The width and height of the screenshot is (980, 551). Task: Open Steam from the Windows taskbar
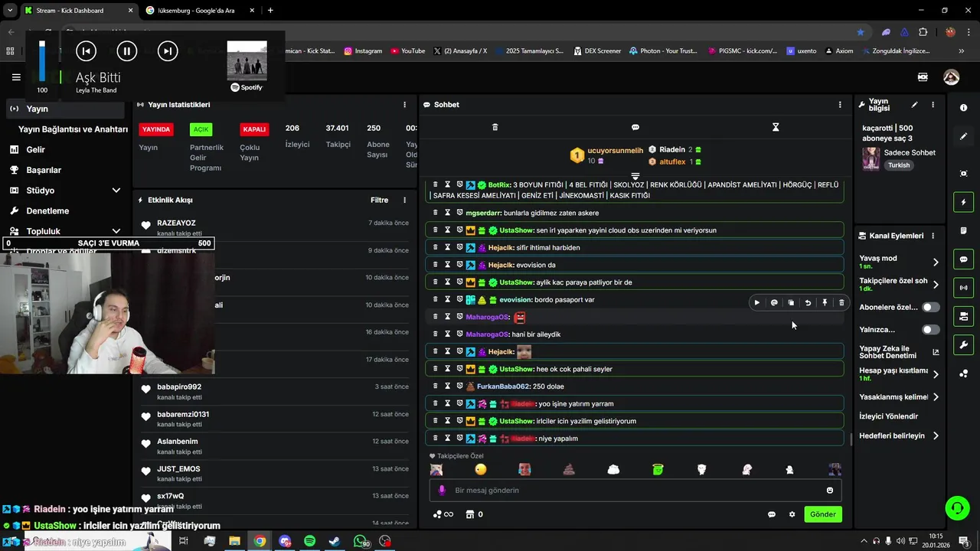335,541
